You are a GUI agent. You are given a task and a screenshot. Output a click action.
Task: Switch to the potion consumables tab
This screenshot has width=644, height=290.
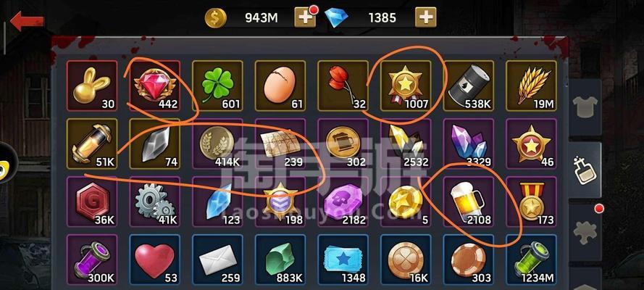(585, 170)
